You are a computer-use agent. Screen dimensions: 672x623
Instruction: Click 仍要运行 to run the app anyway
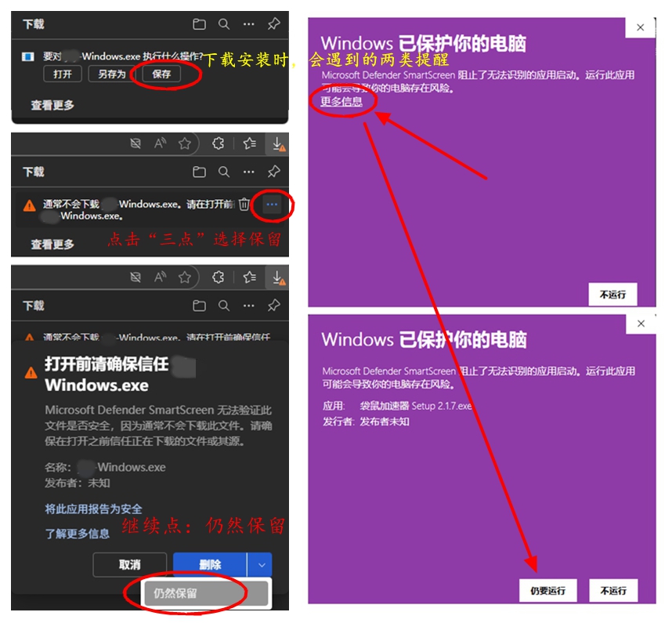(x=547, y=590)
